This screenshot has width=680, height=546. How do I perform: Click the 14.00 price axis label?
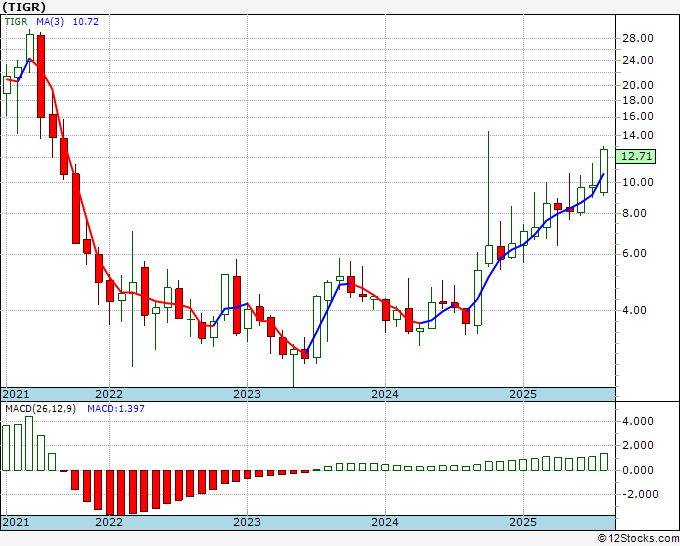click(x=638, y=135)
